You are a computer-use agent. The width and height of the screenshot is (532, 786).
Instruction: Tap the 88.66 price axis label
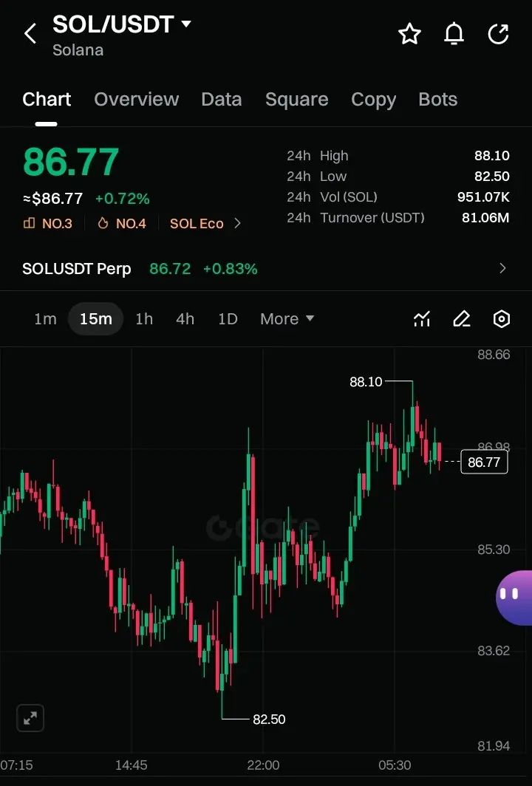(x=494, y=355)
